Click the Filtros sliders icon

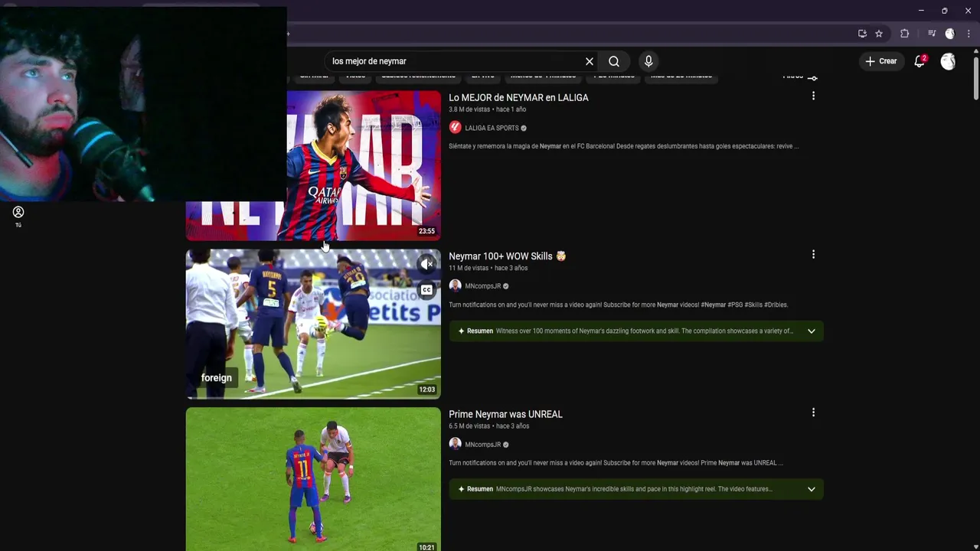point(812,77)
